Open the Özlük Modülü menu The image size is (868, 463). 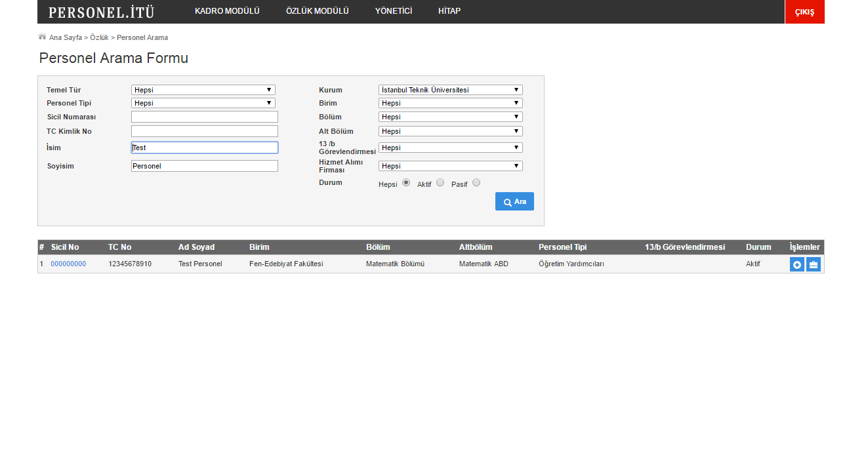click(317, 11)
